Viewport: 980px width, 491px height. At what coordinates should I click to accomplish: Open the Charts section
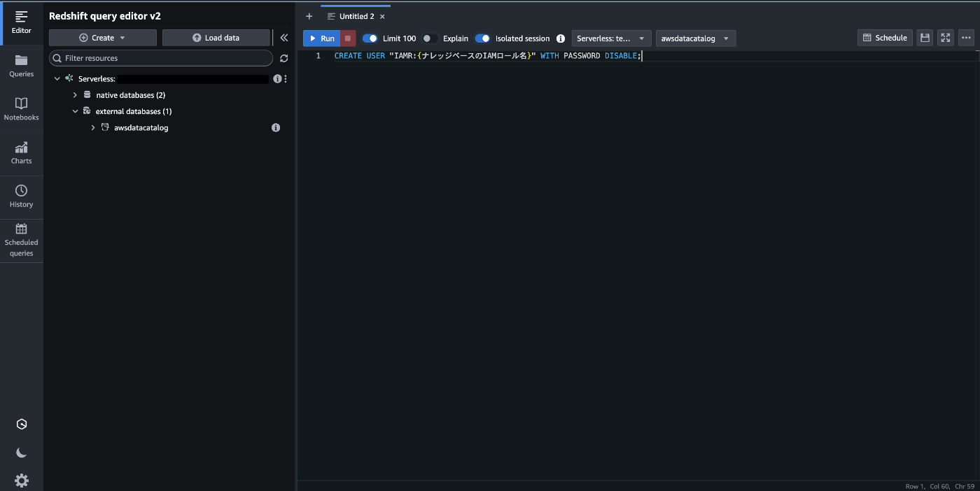[x=21, y=152]
